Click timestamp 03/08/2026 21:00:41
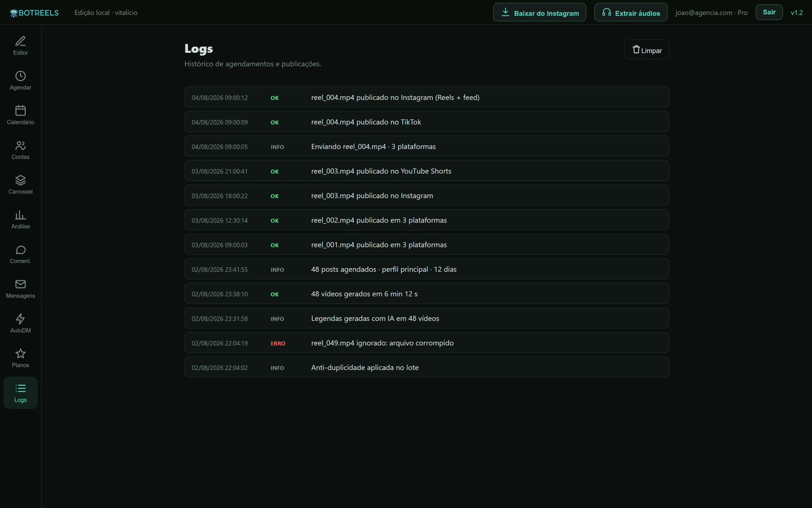Viewport: 812px width, 508px height. [x=220, y=171]
